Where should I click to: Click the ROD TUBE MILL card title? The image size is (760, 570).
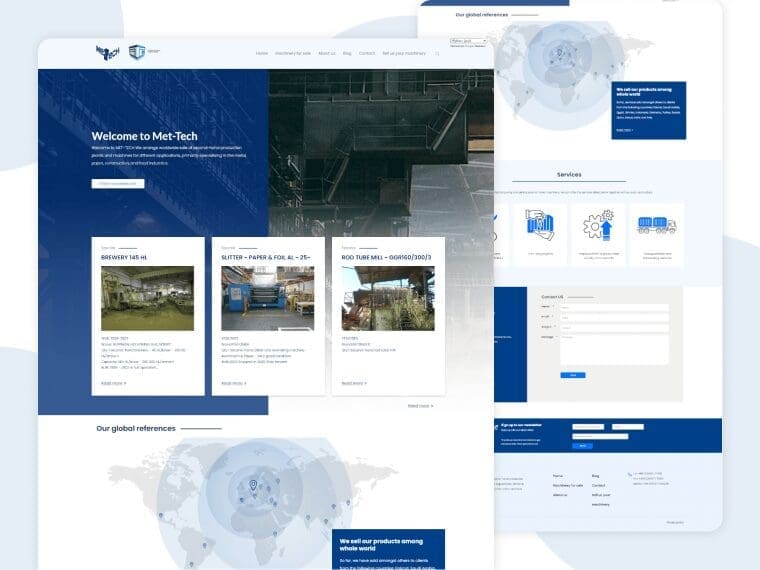tap(386, 257)
